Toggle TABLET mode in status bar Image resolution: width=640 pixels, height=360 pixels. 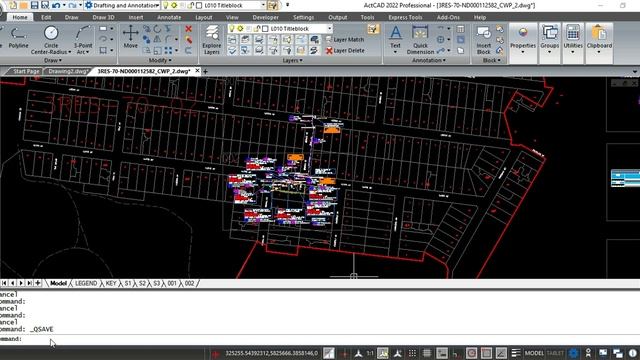tap(555, 353)
